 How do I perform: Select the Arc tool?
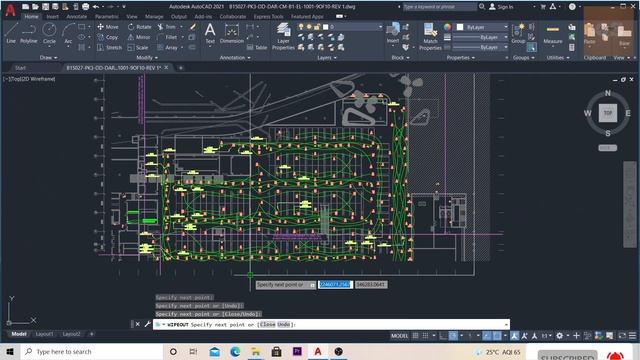(x=68, y=33)
